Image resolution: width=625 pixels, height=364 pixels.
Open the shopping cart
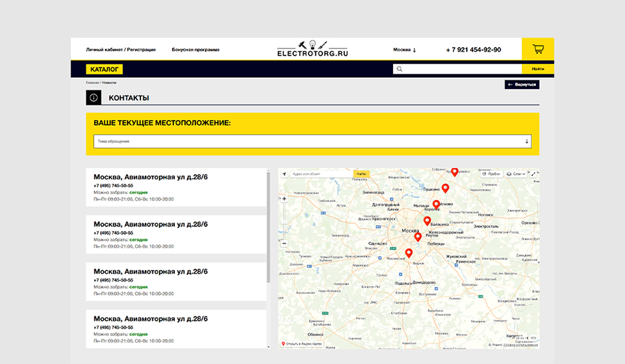point(538,49)
